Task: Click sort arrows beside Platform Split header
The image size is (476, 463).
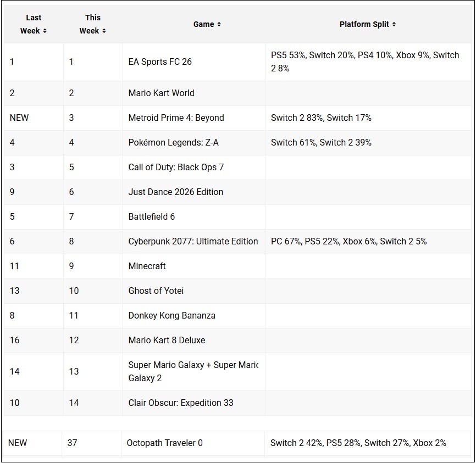Action: [x=394, y=24]
